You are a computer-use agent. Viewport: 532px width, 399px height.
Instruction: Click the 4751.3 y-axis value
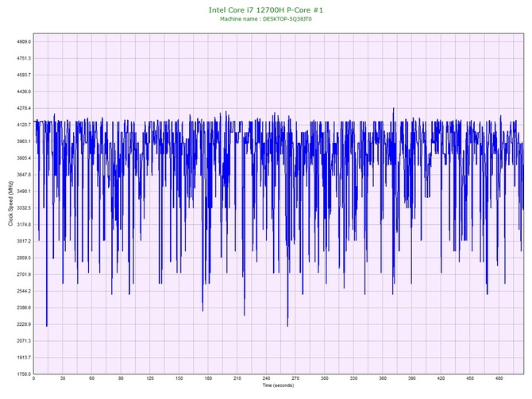click(x=24, y=58)
